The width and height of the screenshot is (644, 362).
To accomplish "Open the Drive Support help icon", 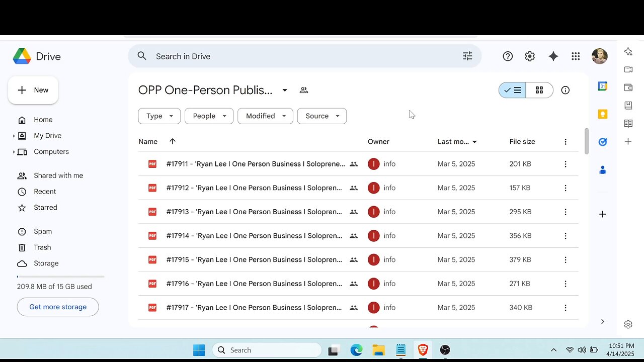I will 508,56.
